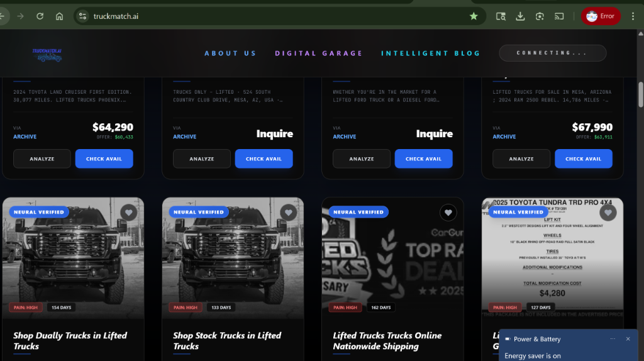Open the three-dot Chrome menu
This screenshot has height=361, width=644.
click(x=633, y=16)
